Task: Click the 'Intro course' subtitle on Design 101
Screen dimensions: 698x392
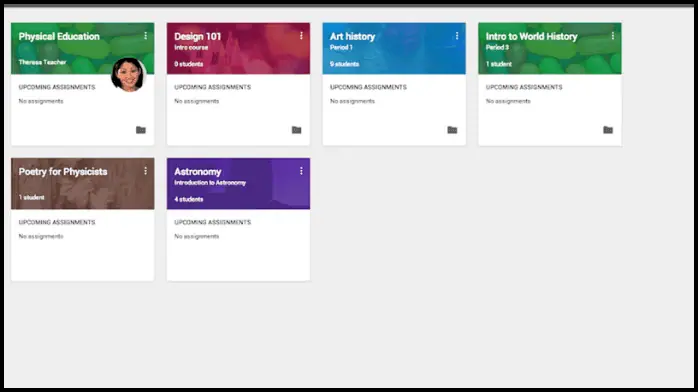Action: click(x=191, y=48)
